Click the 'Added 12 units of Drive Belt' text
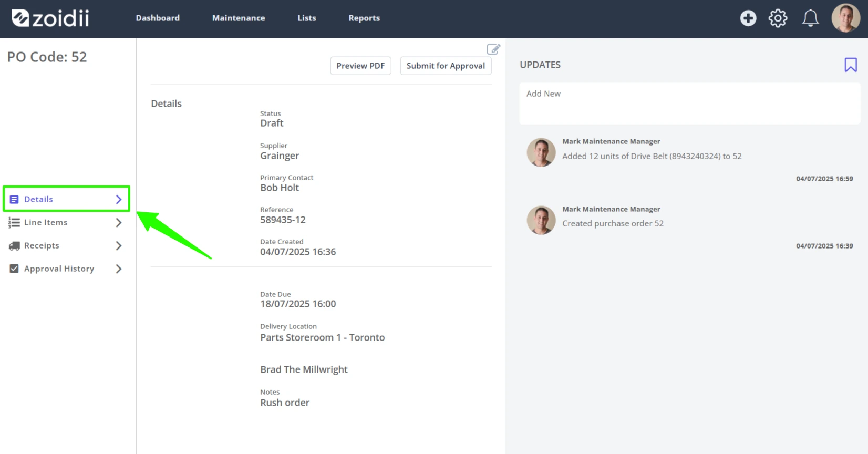The image size is (868, 454). pos(652,156)
